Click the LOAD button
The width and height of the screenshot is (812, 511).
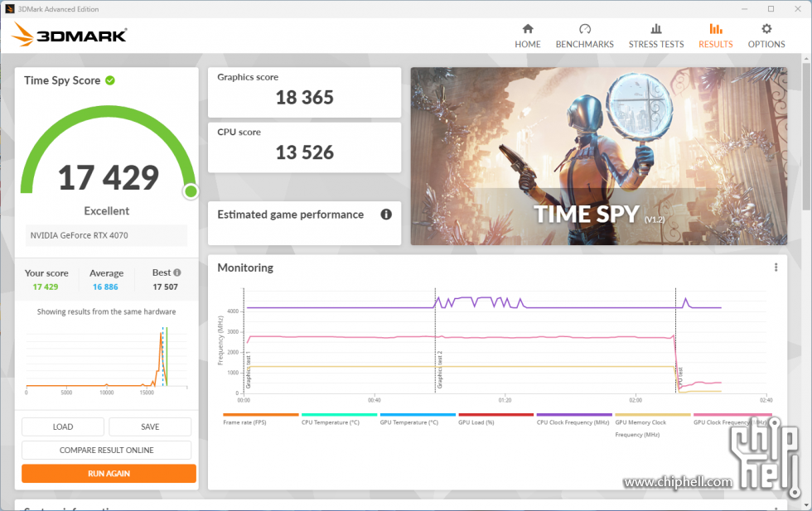(x=63, y=427)
